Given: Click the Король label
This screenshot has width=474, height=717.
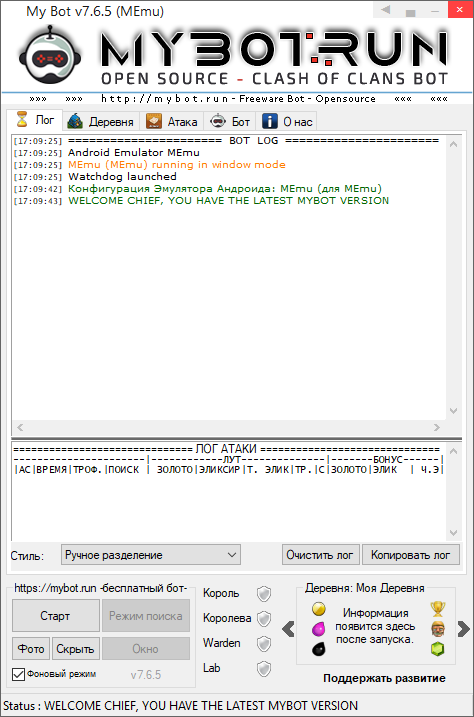Looking at the screenshot, I should [221, 593].
